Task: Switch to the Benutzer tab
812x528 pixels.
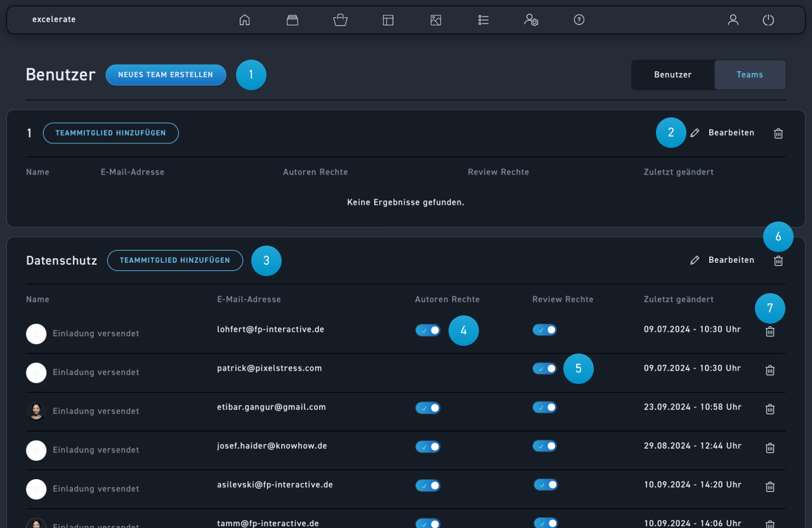Action: (672, 75)
